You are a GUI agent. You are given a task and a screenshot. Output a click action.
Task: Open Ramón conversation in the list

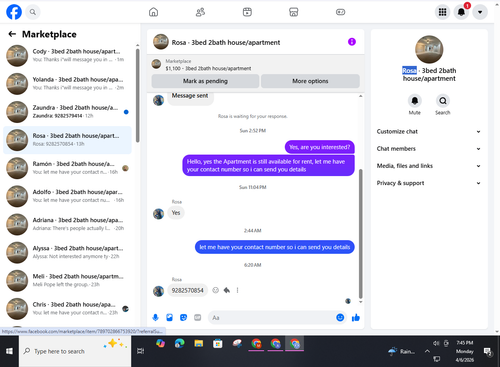[x=68, y=168]
